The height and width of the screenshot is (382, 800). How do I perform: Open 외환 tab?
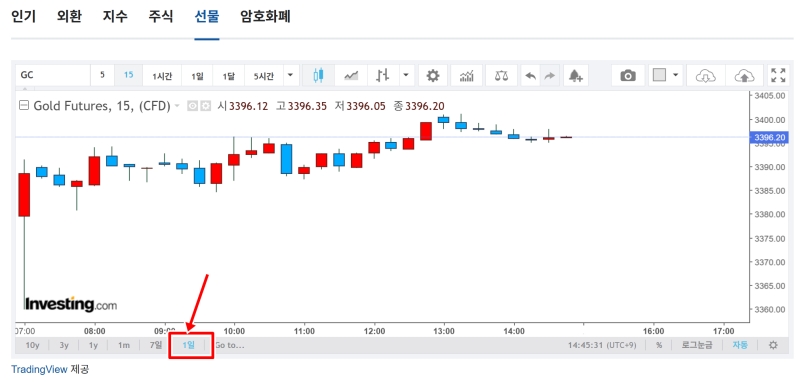coord(69,16)
